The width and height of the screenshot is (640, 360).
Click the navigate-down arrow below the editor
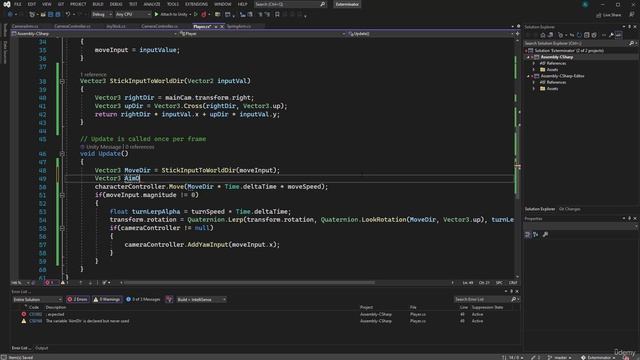(90, 282)
